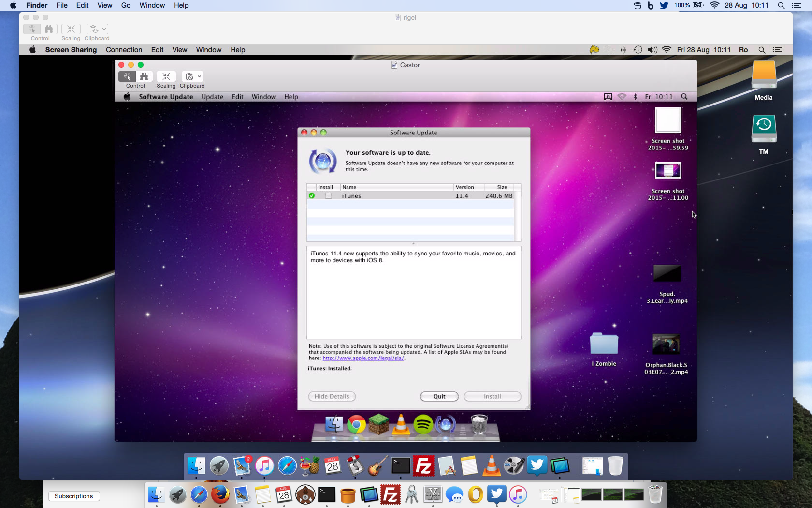Sort updates by Name column header
This screenshot has height=508, width=812.
click(x=397, y=187)
